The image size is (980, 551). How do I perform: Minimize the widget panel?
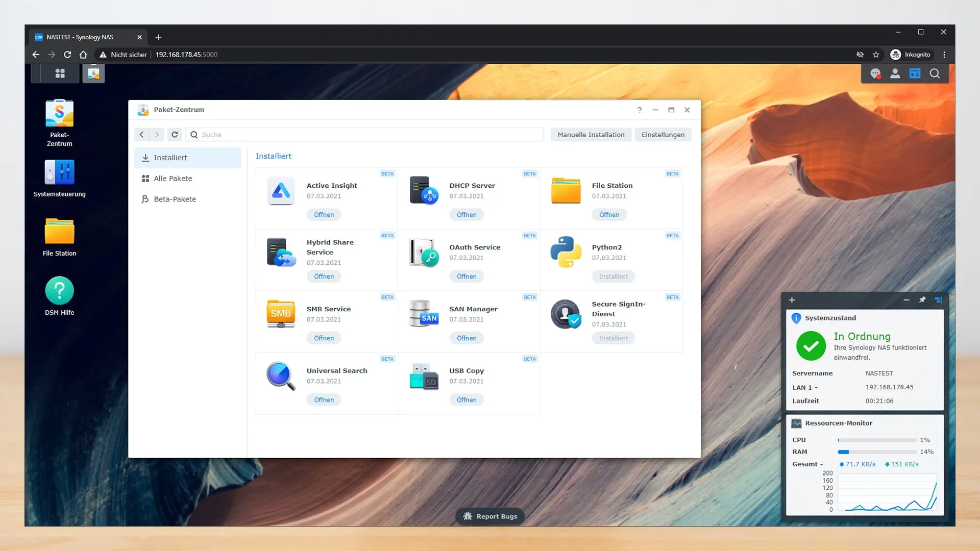906,300
